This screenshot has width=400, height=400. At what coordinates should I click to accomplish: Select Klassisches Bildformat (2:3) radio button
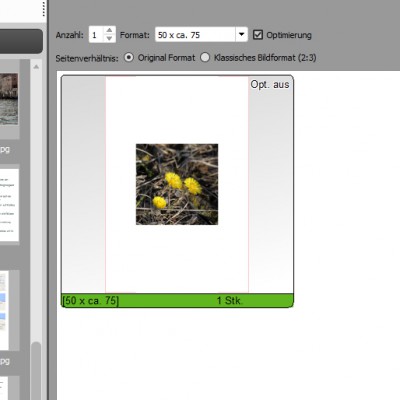(205, 57)
